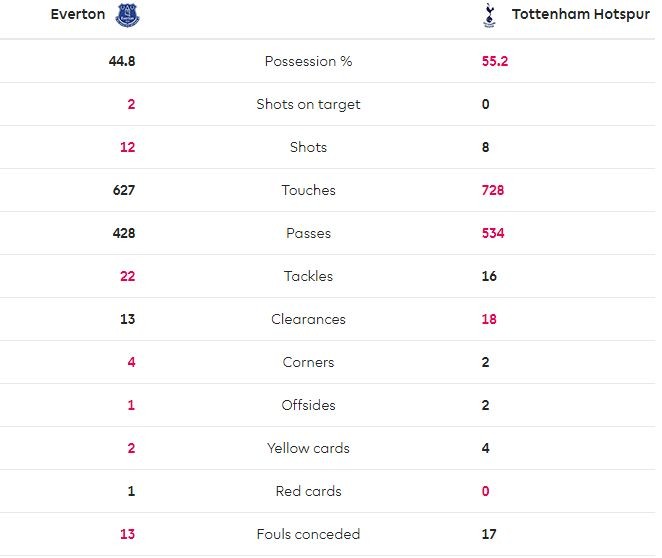Select Tottenham's 728 touches value
Screen dimensions: 662x558
pos(493,190)
